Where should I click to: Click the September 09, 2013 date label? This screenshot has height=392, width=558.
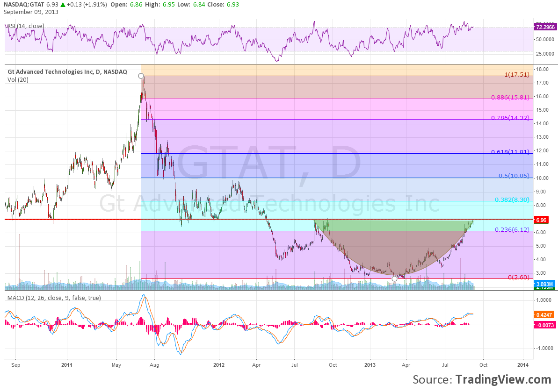[x=31, y=12]
